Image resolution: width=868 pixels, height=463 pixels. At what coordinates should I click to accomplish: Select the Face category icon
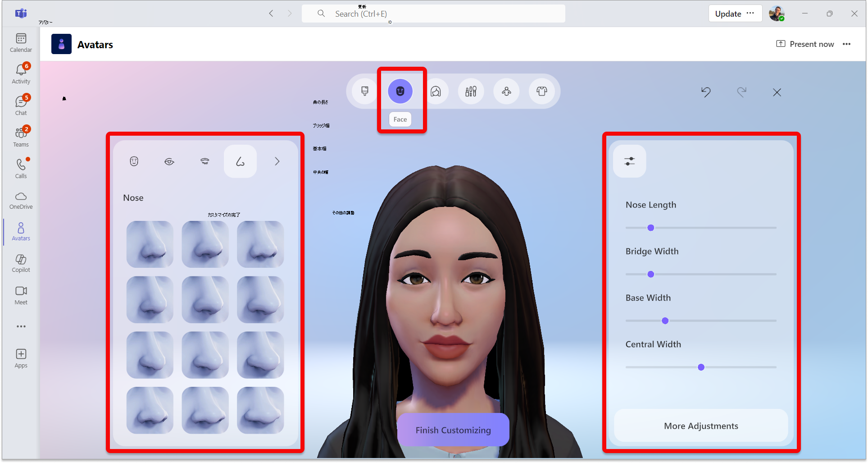(x=400, y=92)
